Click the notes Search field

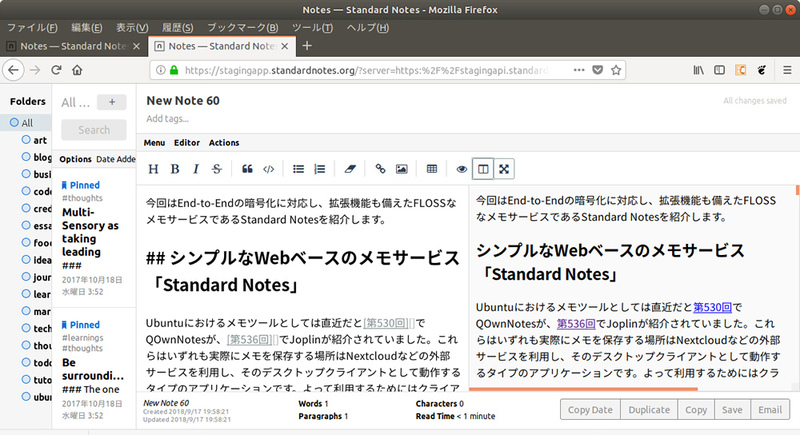(x=94, y=130)
